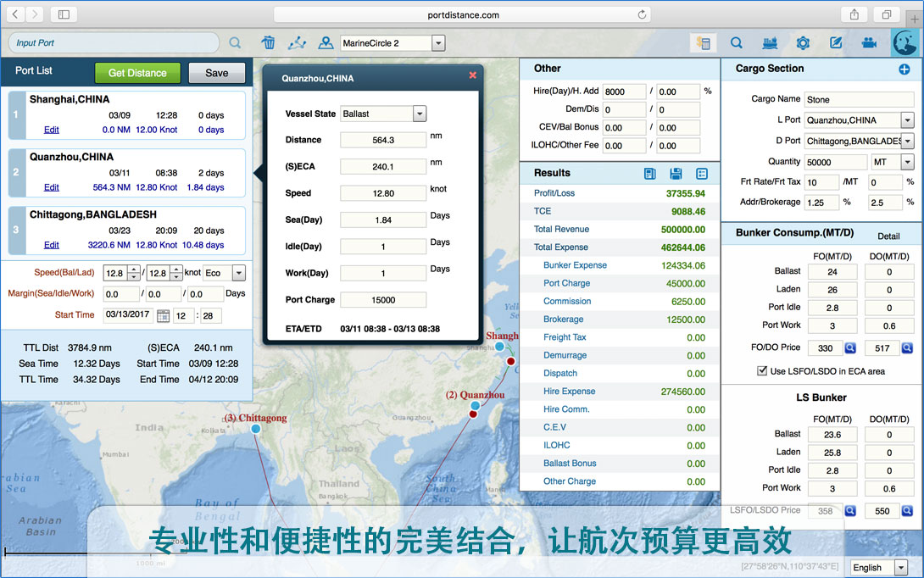Image resolution: width=924 pixels, height=578 pixels.
Task: Click the Safari address bar portdistance.com
Action: [x=463, y=14]
